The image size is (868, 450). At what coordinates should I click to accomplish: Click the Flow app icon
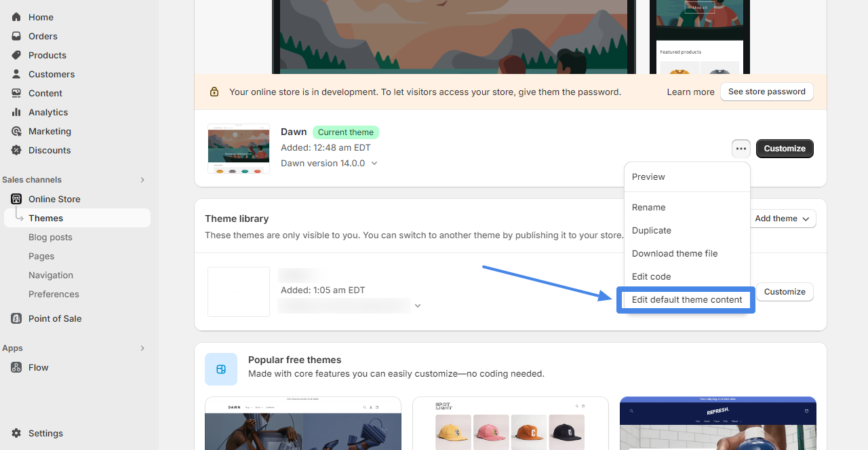pos(16,367)
